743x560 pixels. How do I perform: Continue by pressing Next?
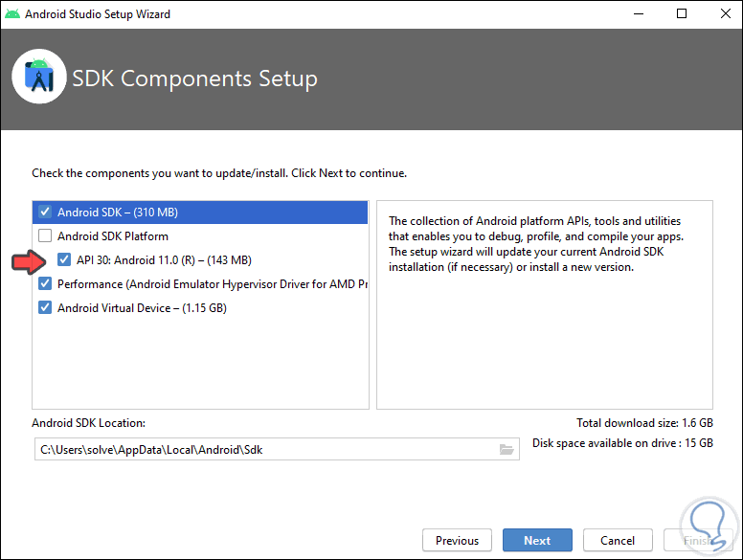537,540
